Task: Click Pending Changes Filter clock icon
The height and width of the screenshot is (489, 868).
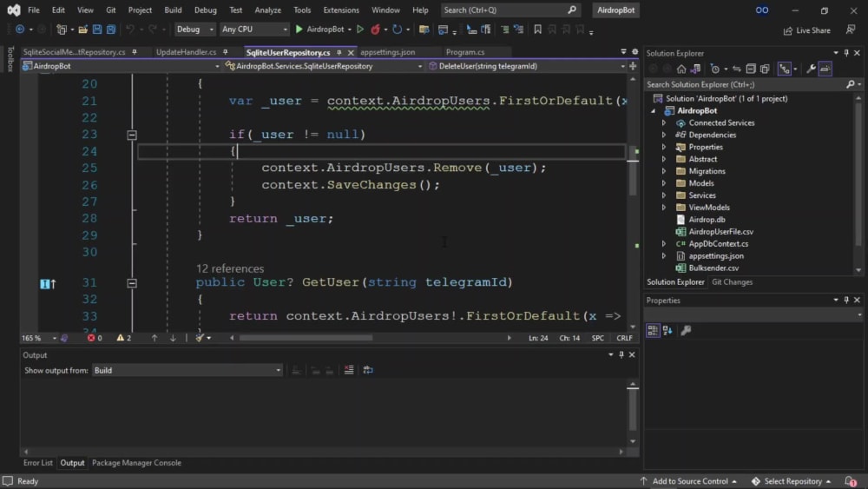Action: click(x=715, y=69)
